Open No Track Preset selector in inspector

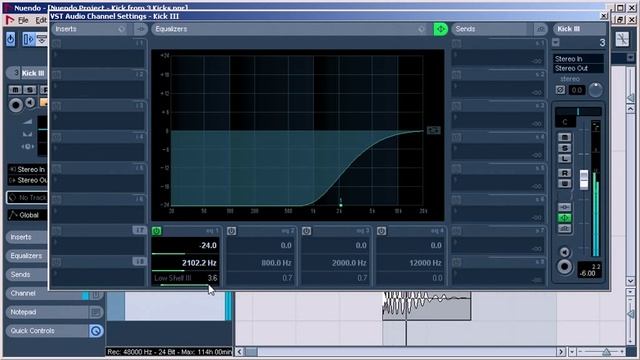pos(28,198)
